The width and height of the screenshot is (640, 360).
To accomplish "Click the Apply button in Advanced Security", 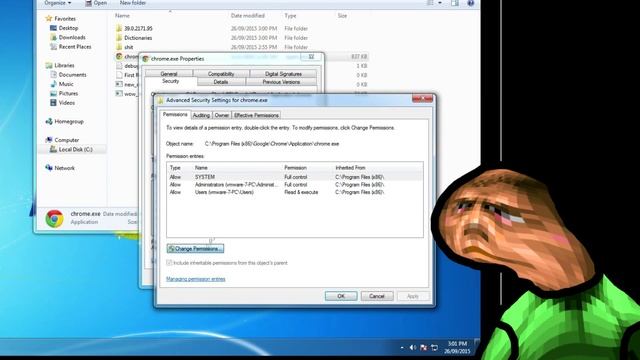I will tap(412, 296).
